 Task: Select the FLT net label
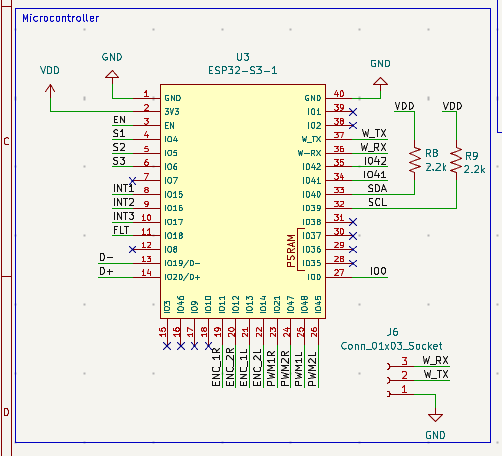click(121, 230)
